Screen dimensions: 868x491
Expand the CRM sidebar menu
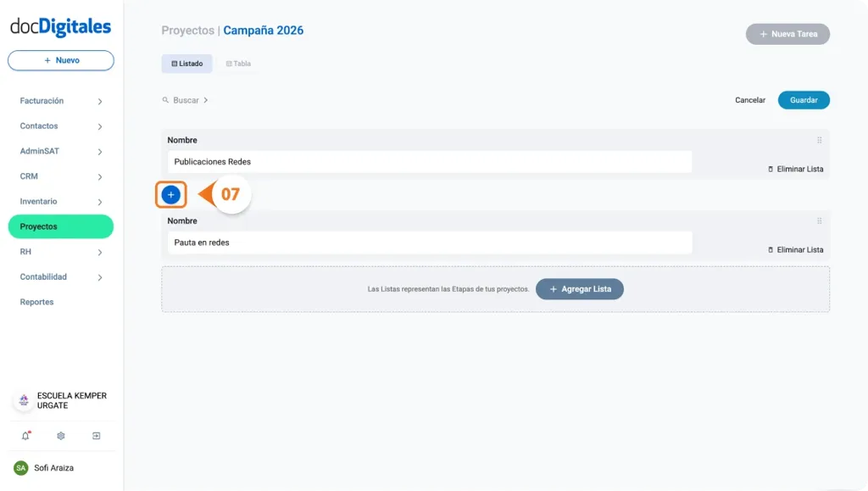click(x=100, y=176)
